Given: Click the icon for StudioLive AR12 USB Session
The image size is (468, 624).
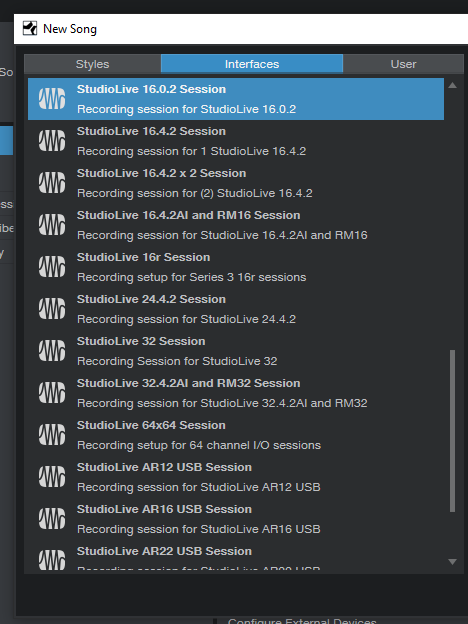Looking at the screenshot, I should pos(52,476).
